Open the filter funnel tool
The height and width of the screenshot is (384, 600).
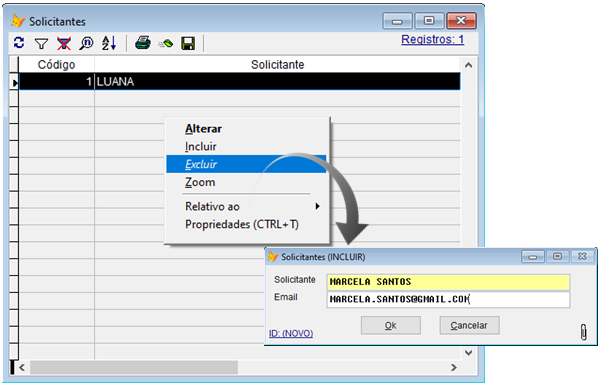coord(41,44)
